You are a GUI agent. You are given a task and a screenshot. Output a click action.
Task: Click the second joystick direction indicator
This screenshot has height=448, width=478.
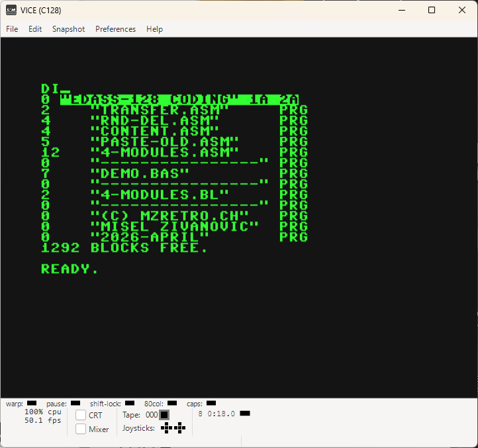click(x=180, y=428)
